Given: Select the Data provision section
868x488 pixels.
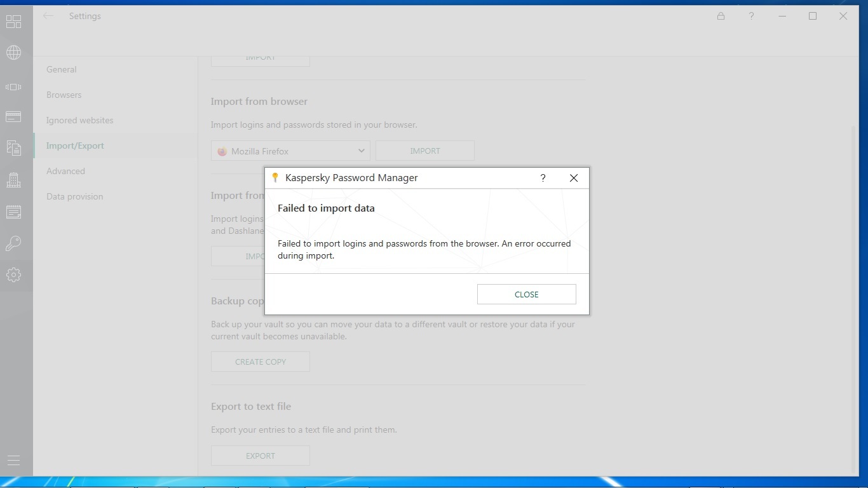Looking at the screenshot, I should 75,196.
